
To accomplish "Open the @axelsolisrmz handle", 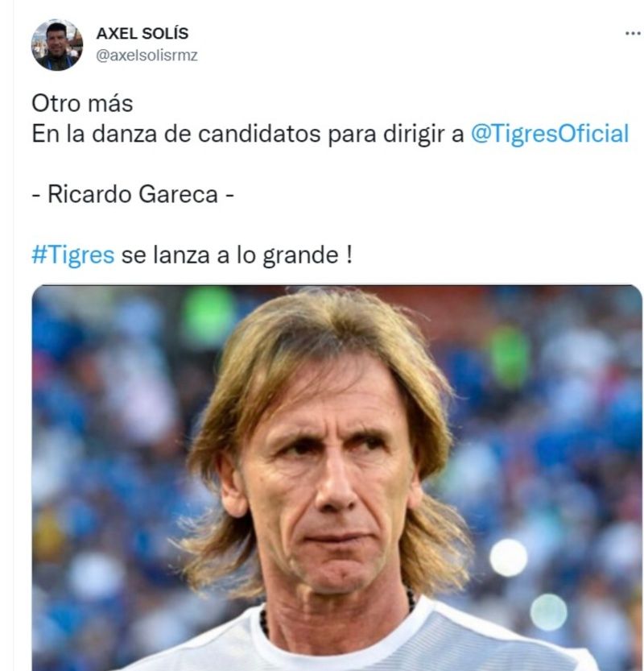I will [x=147, y=56].
